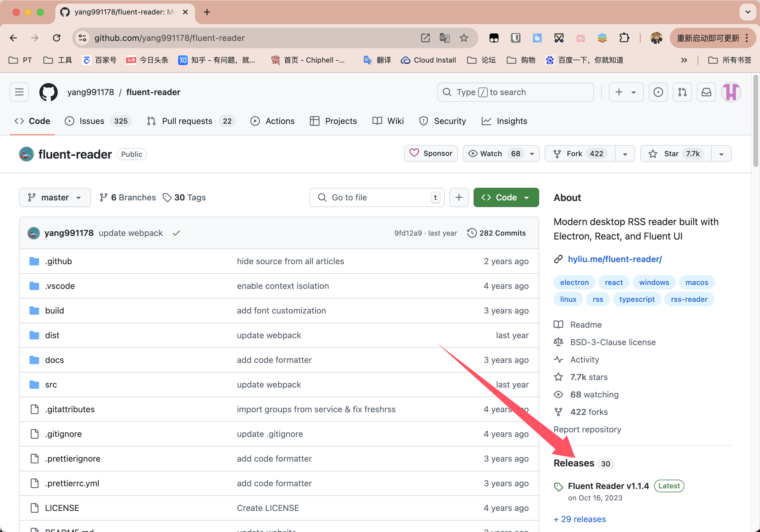Bookmark this page with the star icon
The width and height of the screenshot is (760, 532).
464,38
